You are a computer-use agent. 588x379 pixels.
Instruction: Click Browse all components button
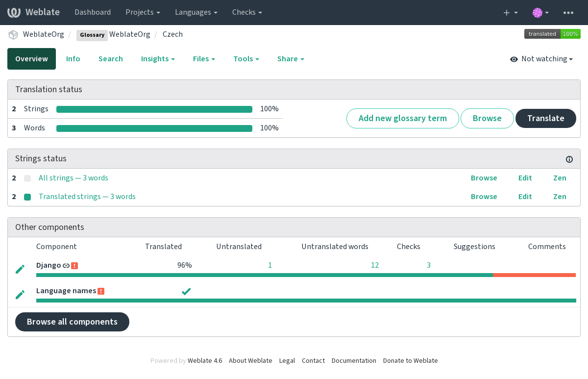[x=72, y=322]
